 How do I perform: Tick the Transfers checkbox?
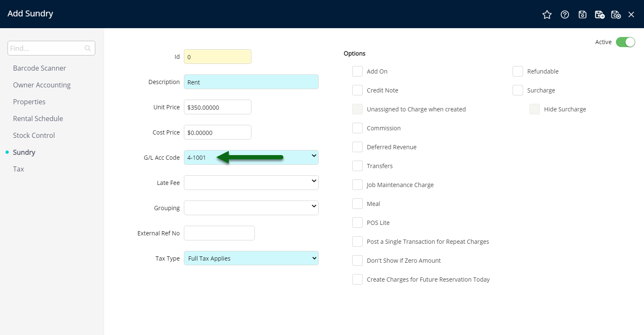click(x=357, y=166)
